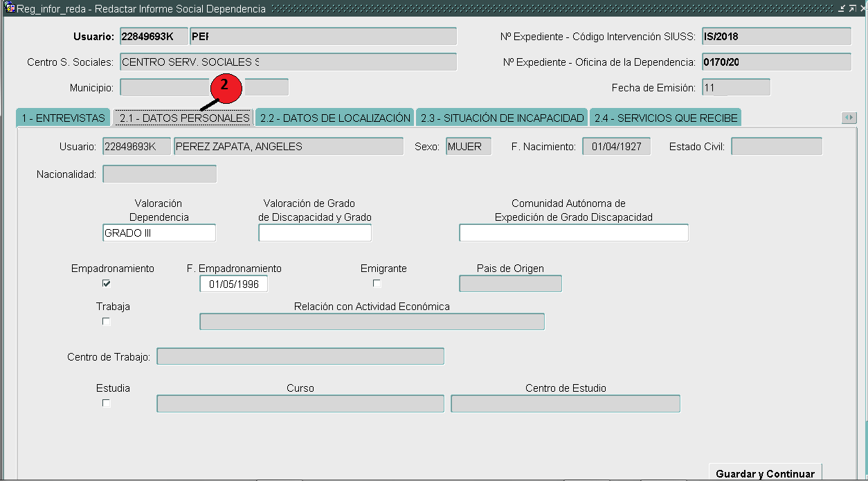The image size is (868, 481).
Task: Switch to 2.2 - DATOS DE LOCALIZACIÓN tab
Action: pyautogui.click(x=335, y=118)
